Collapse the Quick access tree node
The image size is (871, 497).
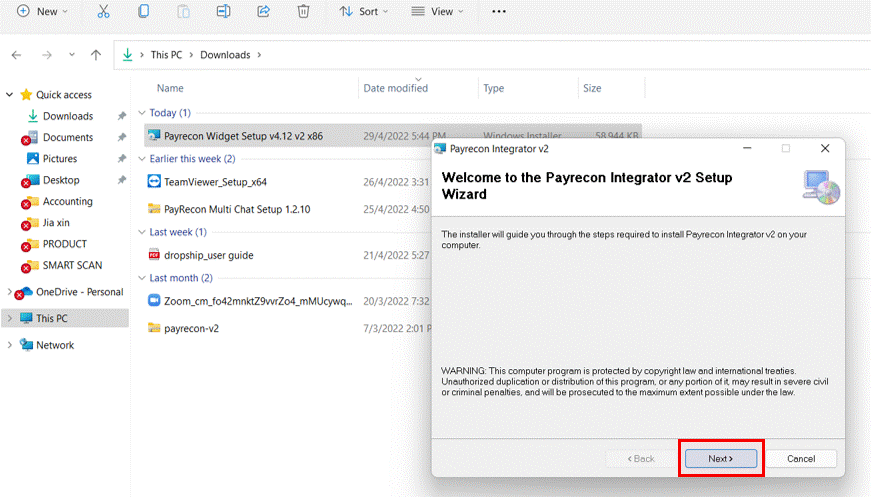point(9,94)
